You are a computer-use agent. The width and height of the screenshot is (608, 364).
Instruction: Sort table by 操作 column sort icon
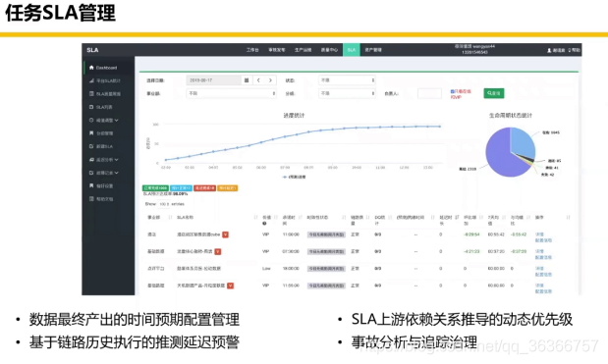point(568,218)
